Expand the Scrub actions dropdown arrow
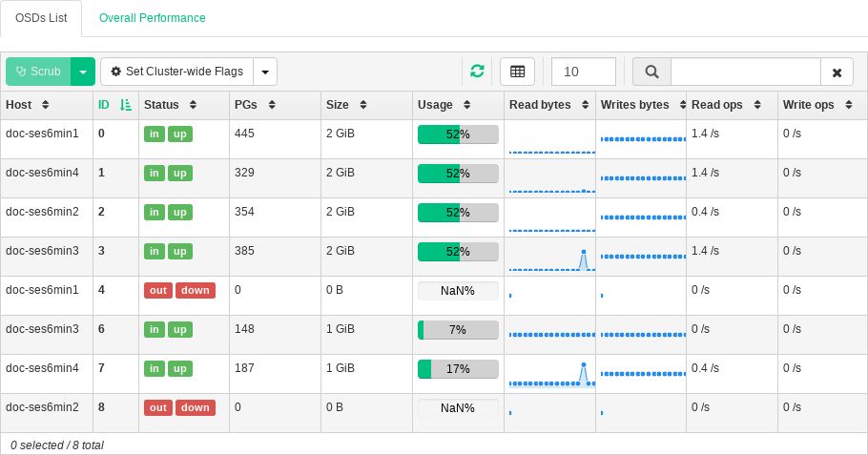 click(83, 72)
